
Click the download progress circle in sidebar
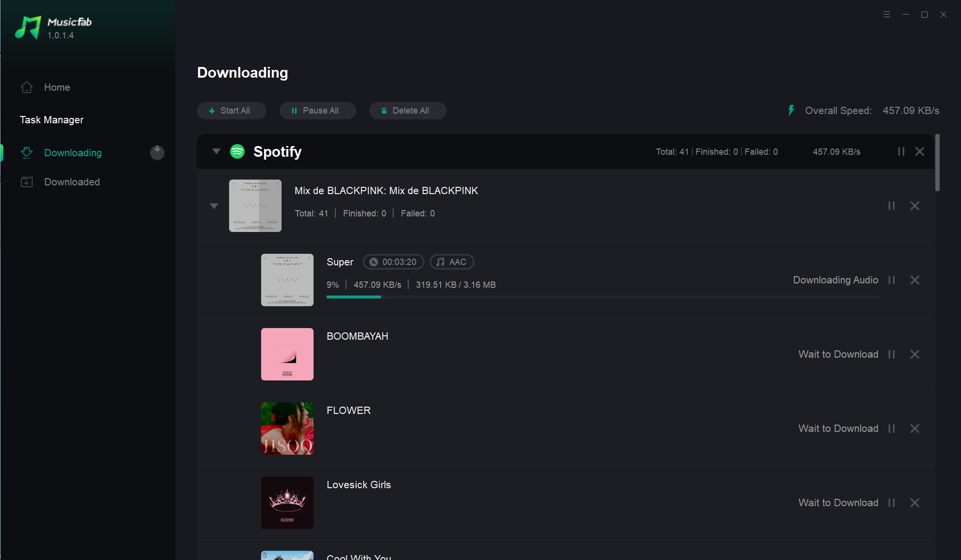(157, 153)
